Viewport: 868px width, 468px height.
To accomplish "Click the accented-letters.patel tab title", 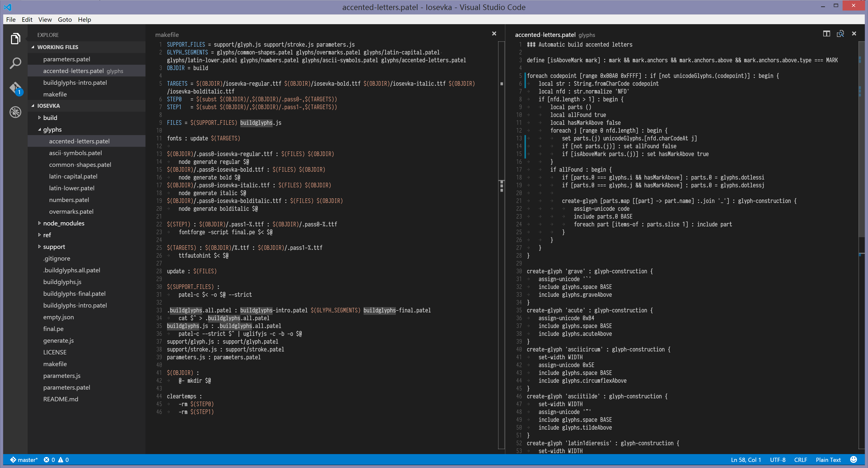I will pyautogui.click(x=545, y=35).
